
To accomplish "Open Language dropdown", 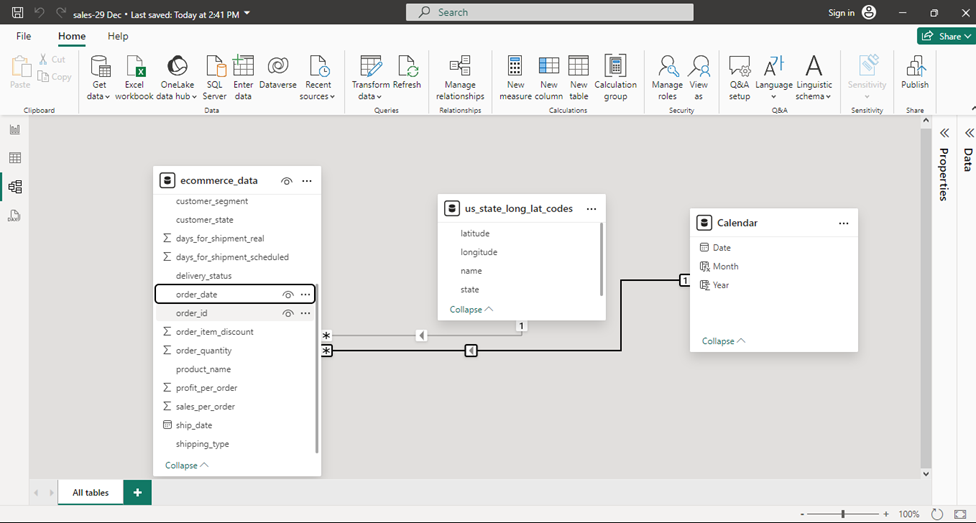I will click(x=774, y=78).
